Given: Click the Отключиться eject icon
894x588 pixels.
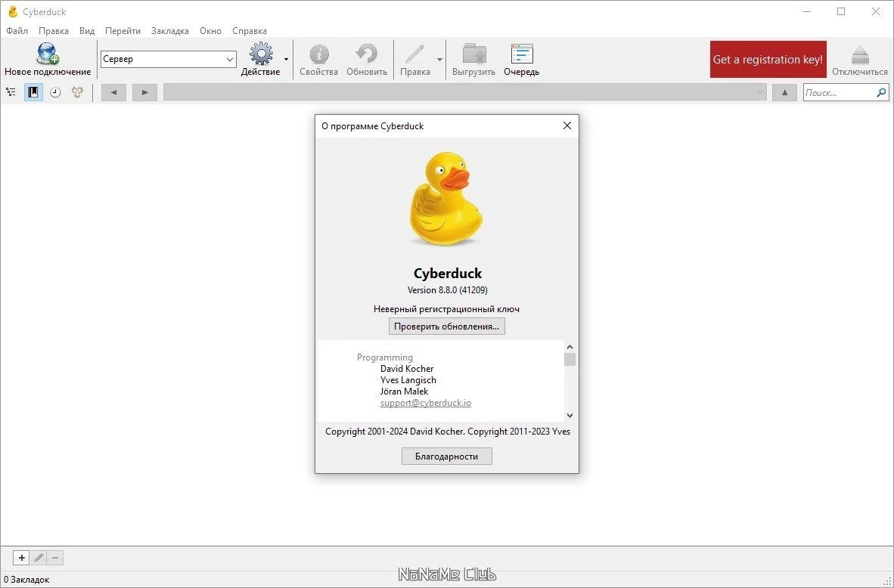Looking at the screenshot, I should pyautogui.click(x=860, y=55).
